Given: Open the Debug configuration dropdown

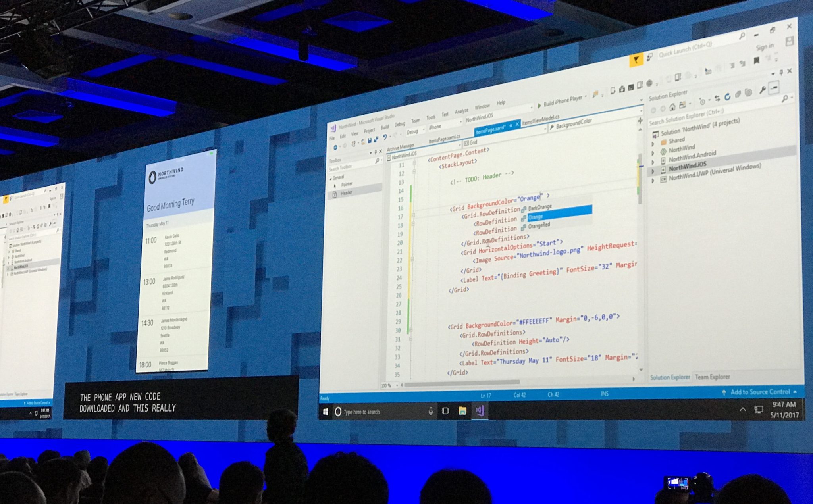Looking at the screenshot, I should (415, 131).
